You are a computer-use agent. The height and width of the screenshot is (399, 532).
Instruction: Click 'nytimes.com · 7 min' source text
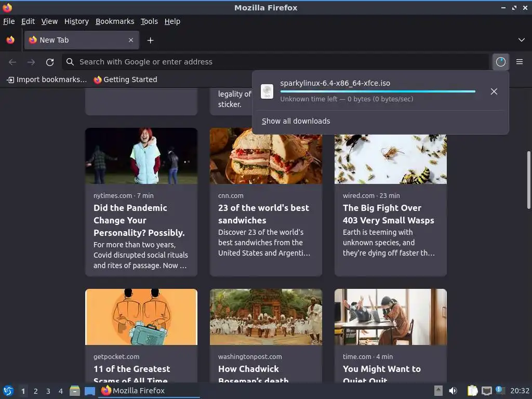point(124,196)
